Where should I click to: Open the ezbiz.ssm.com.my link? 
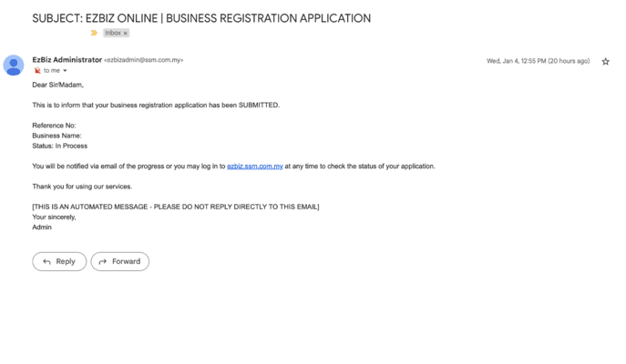click(254, 166)
